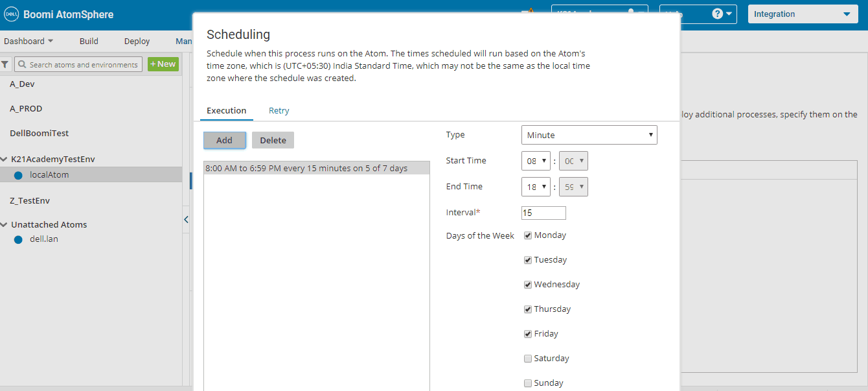Open the Build menu
This screenshot has width=868, height=391.
(89, 41)
